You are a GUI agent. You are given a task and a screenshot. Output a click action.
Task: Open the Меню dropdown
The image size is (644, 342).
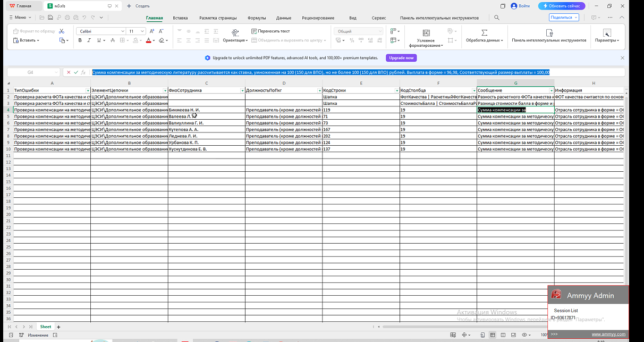[x=20, y=18]
